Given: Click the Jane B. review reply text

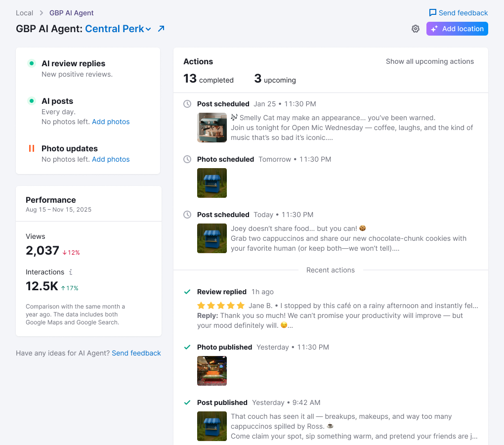Looking at the screenshot, I should point(330,320).
